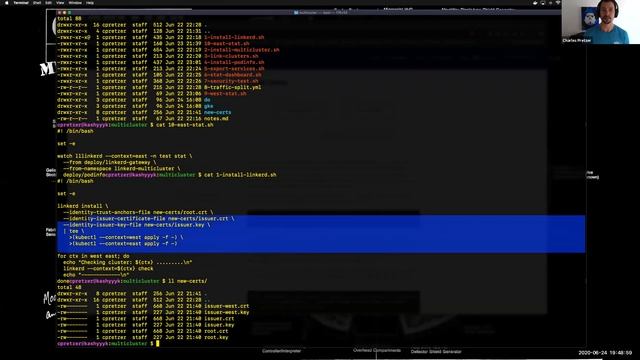Click highlighted 'kubectl --context=east apply' line

pos(123,244)
